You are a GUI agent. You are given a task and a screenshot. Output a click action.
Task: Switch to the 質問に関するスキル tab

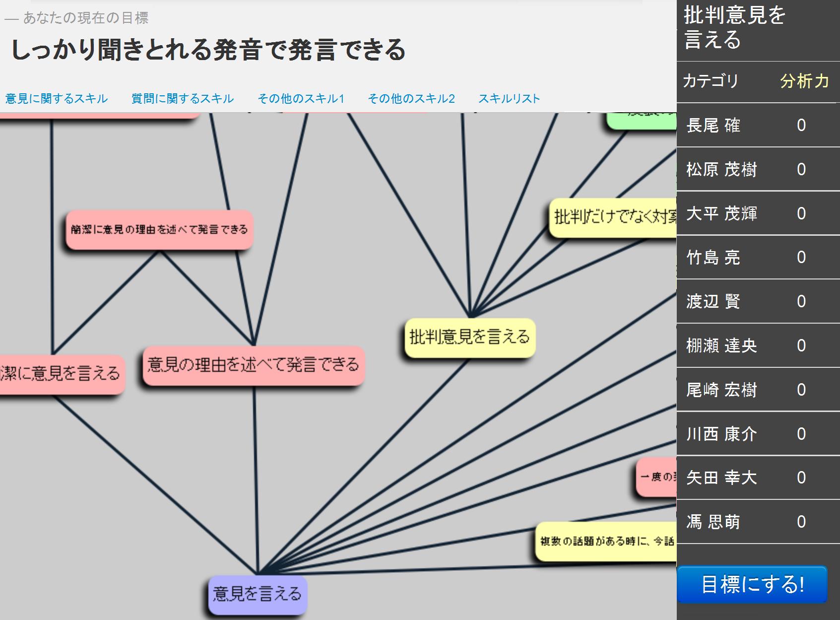182,99
